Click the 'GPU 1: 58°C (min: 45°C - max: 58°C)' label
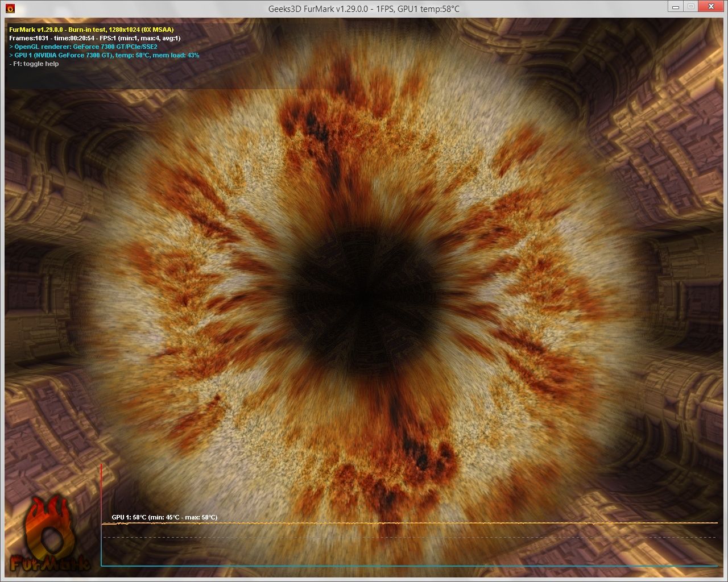 164,517
